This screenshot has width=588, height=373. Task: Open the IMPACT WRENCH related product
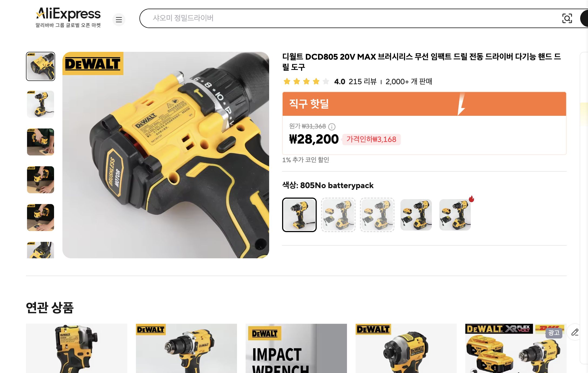296,348
